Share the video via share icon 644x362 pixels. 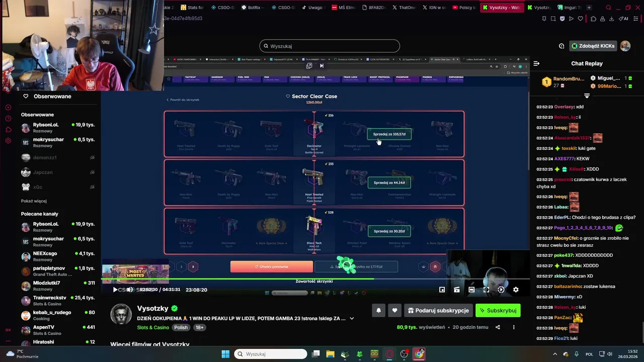(x=498, y=327)
